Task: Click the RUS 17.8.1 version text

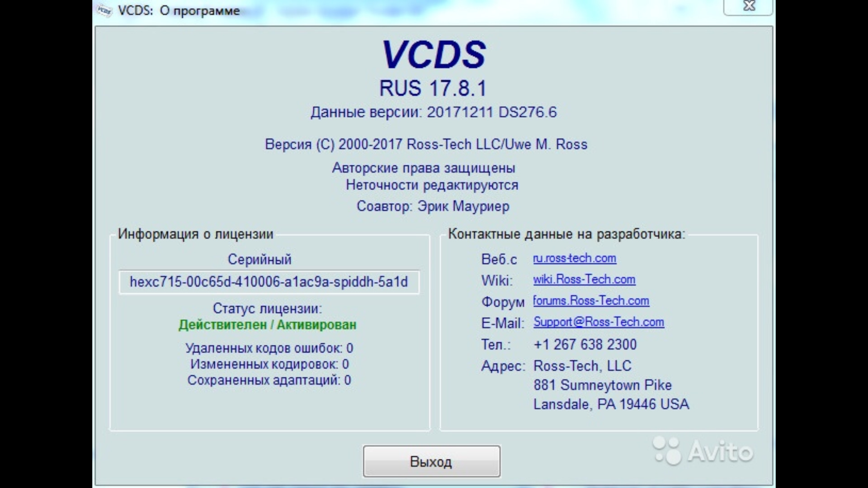Action: pos(433,88)
